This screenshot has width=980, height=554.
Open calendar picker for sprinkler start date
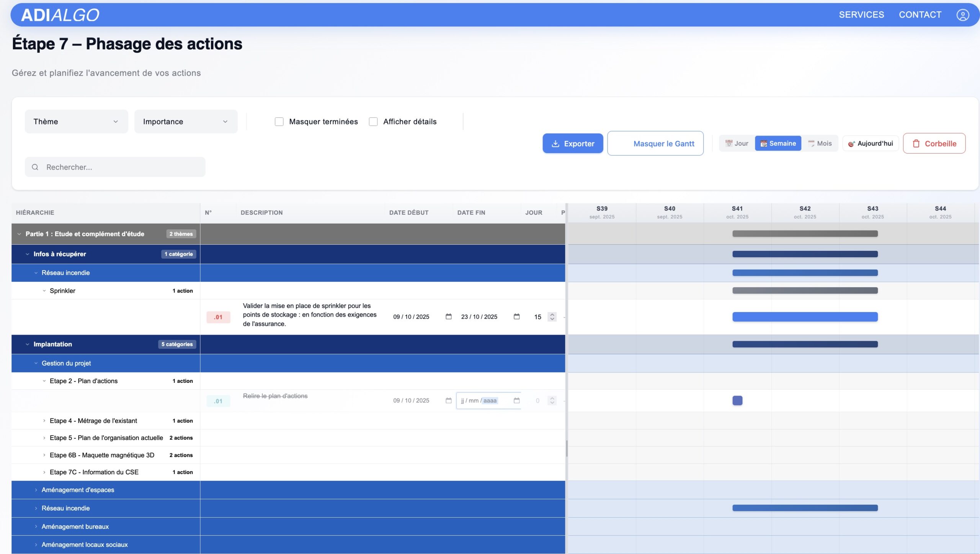click(449, 317)
